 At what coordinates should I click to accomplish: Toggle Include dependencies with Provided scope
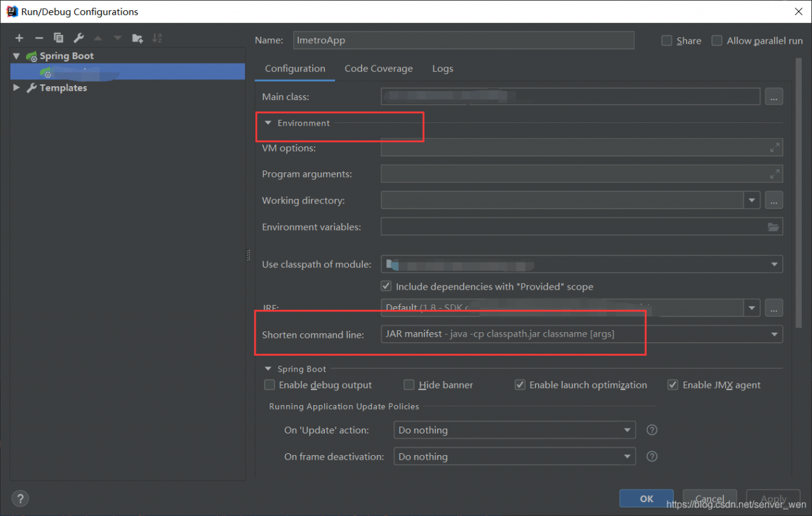coord(386,287)
